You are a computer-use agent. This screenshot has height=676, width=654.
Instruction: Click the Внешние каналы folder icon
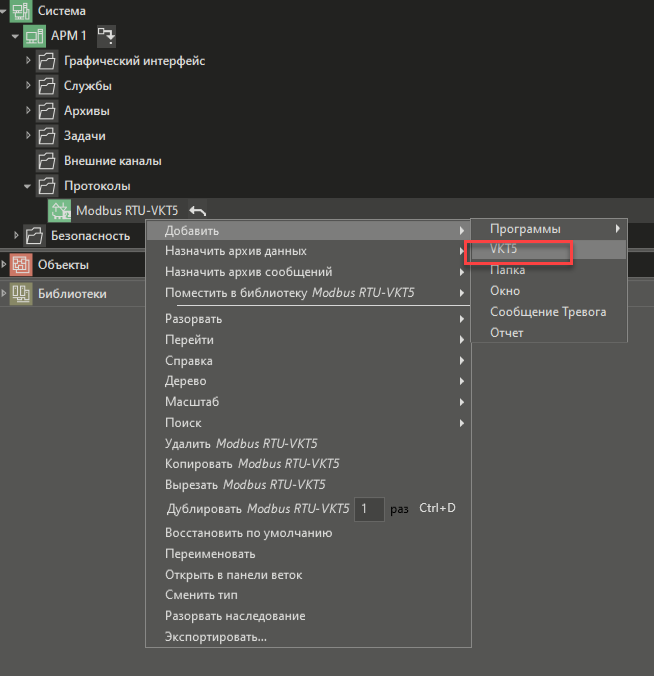tap(47, 161)
